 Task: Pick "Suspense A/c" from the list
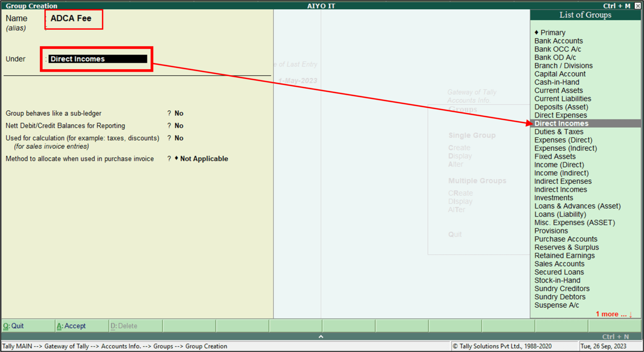pyautogui.click(x=556, y=305)
